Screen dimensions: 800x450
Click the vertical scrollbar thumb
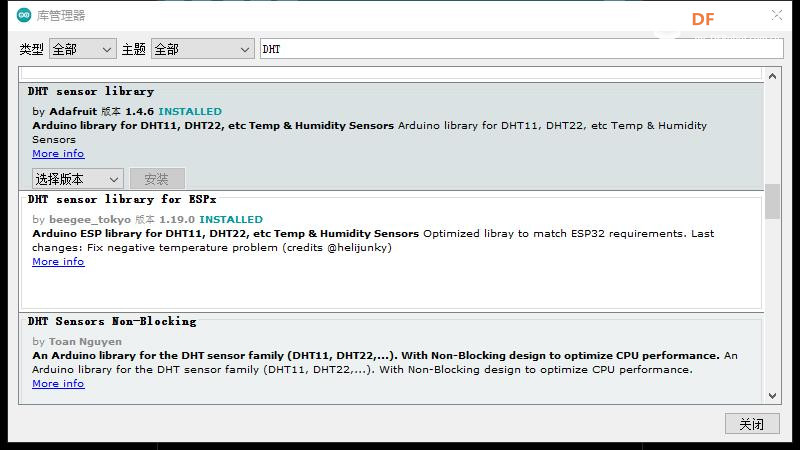772,200
